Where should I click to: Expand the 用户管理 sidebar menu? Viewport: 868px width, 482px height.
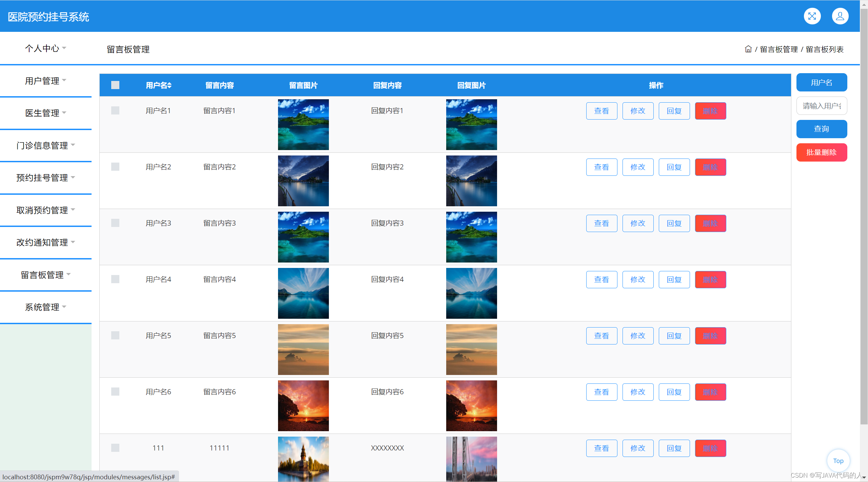46,81
